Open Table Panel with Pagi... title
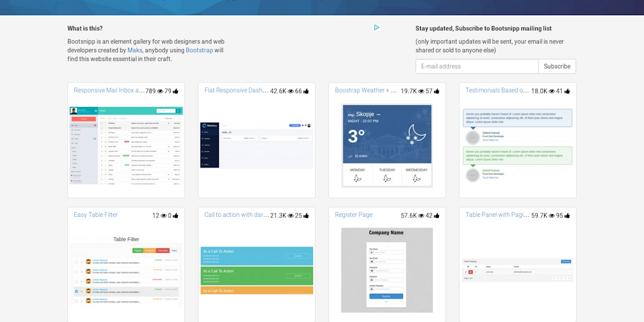The height and width of the screenshot is (322, 644). tap(497, 215)
